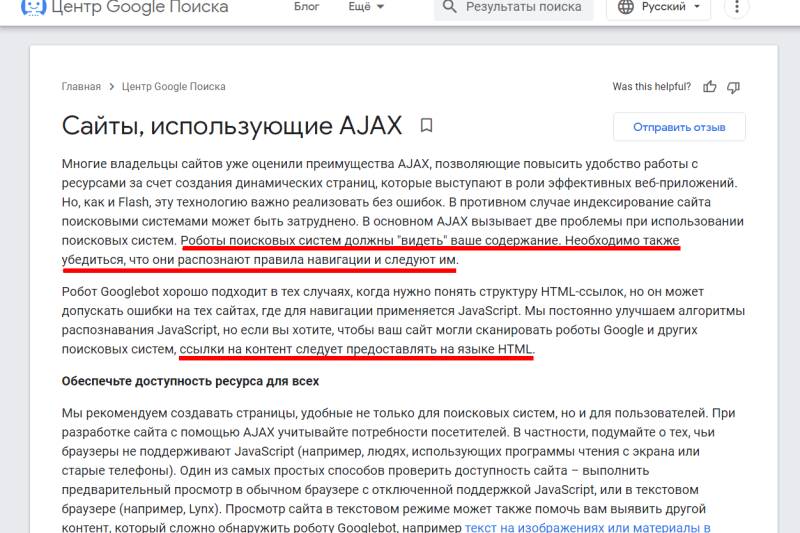Open the three-dot overflow menu

(736, 7)
